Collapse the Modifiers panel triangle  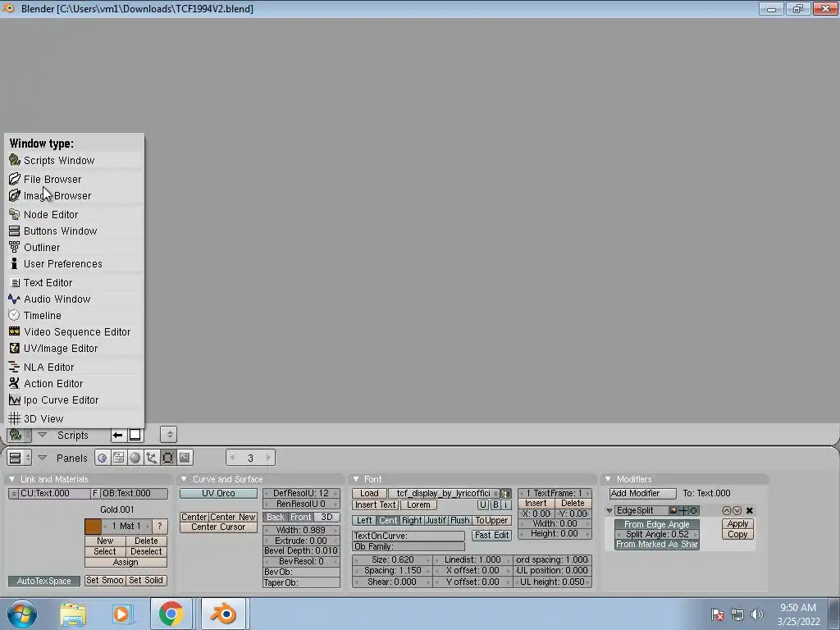click(608, 479)
